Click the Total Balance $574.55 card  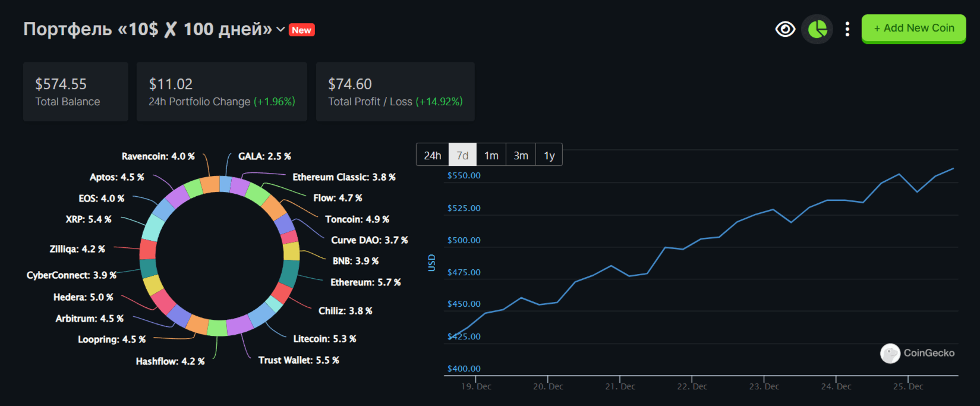click(x=75, y=92)
